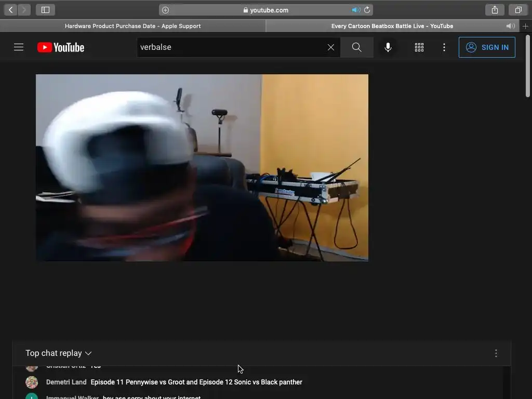
Task: Click Demetri Land's avatar in chat
Action: click(x=32, y=382)
